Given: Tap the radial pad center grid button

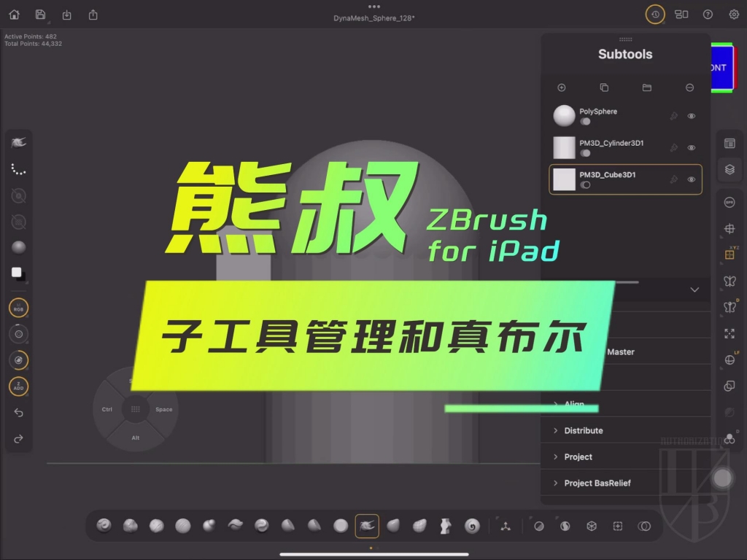Looking at the screenshot, I should click(135, 409).
